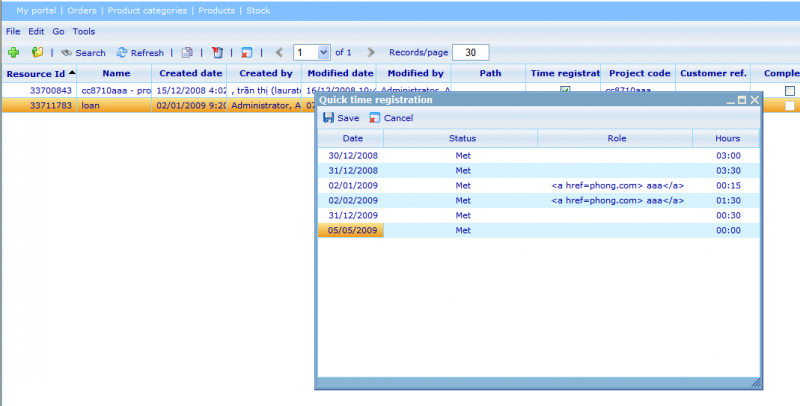Open the page number dropdown
The width and height of the screenshot is (800, 406).
(323, 52)
